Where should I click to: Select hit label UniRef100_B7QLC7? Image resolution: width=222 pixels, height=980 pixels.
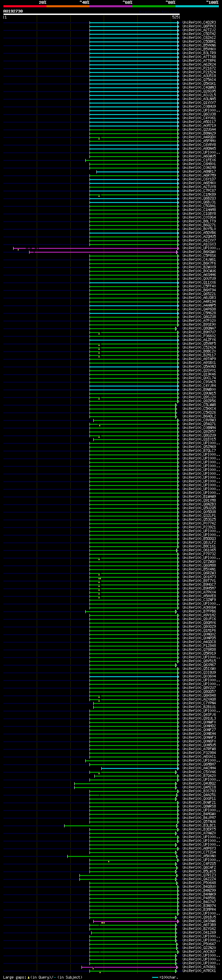[199, 451]
